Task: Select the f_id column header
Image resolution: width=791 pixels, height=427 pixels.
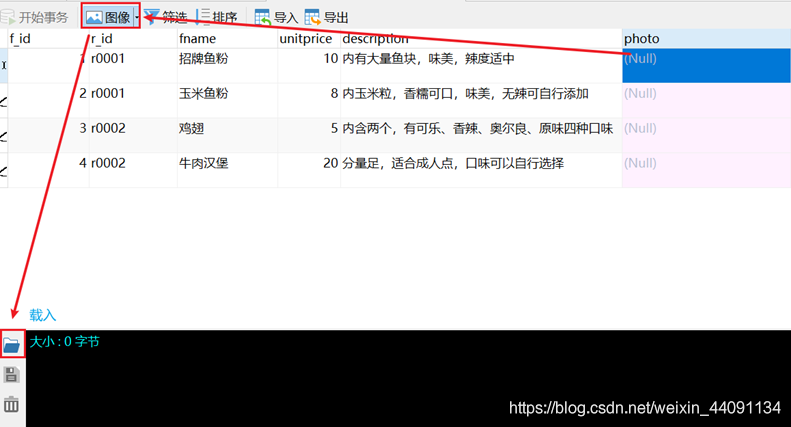Action: 48,39
